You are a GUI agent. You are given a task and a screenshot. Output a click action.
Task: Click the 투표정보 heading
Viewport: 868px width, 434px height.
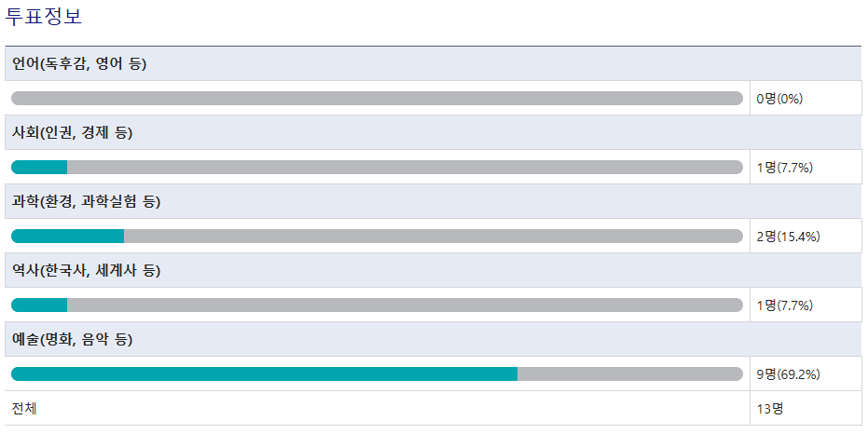tap(44, 16)
